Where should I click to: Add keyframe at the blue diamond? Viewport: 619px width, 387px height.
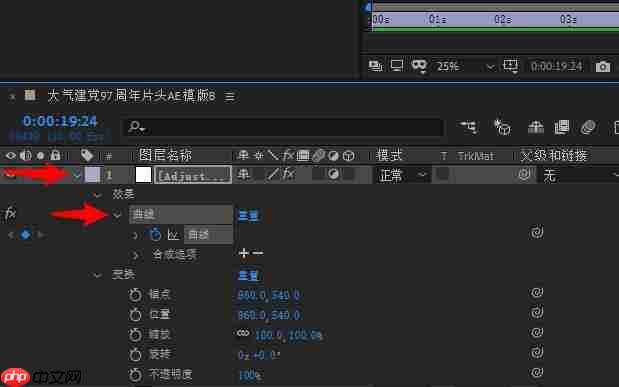coord(26,235)
